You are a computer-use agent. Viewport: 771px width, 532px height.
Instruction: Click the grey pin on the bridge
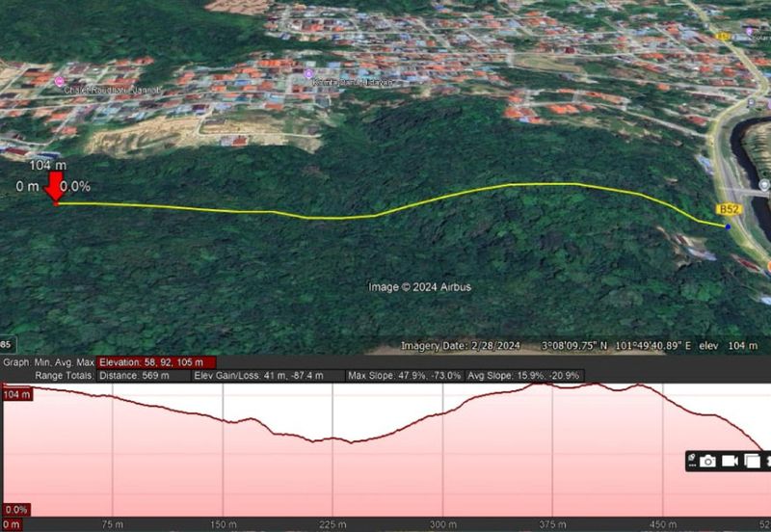click(x=763, y=185)
